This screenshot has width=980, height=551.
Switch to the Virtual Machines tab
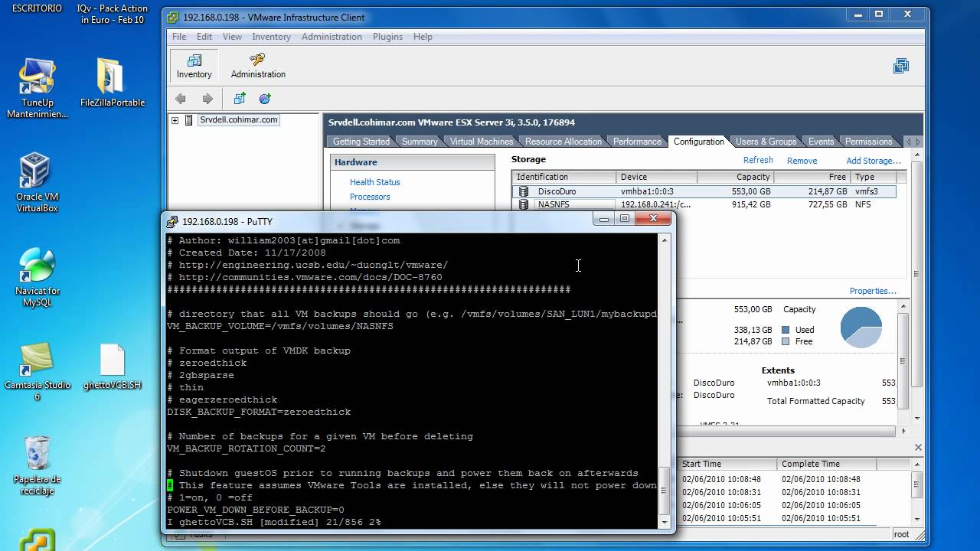click(482, 142)
